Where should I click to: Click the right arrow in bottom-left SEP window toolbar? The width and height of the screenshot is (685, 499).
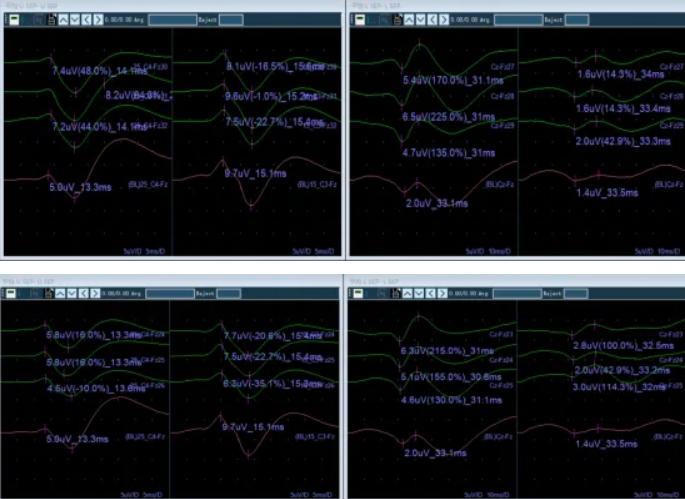click(95, 293)
